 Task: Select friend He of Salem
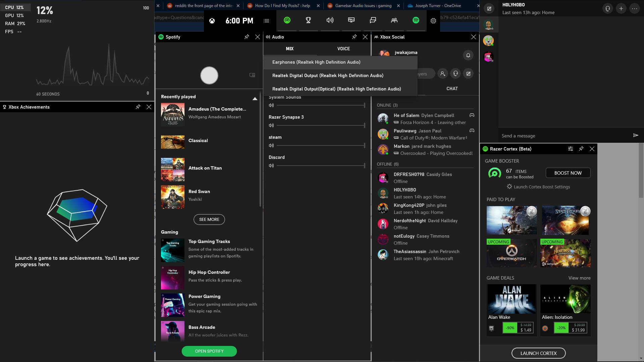425,119
